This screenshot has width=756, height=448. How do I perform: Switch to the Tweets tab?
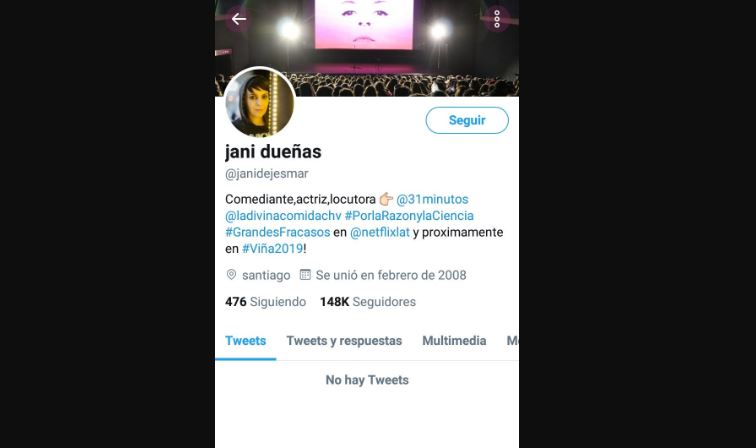[x=245, y=341]
